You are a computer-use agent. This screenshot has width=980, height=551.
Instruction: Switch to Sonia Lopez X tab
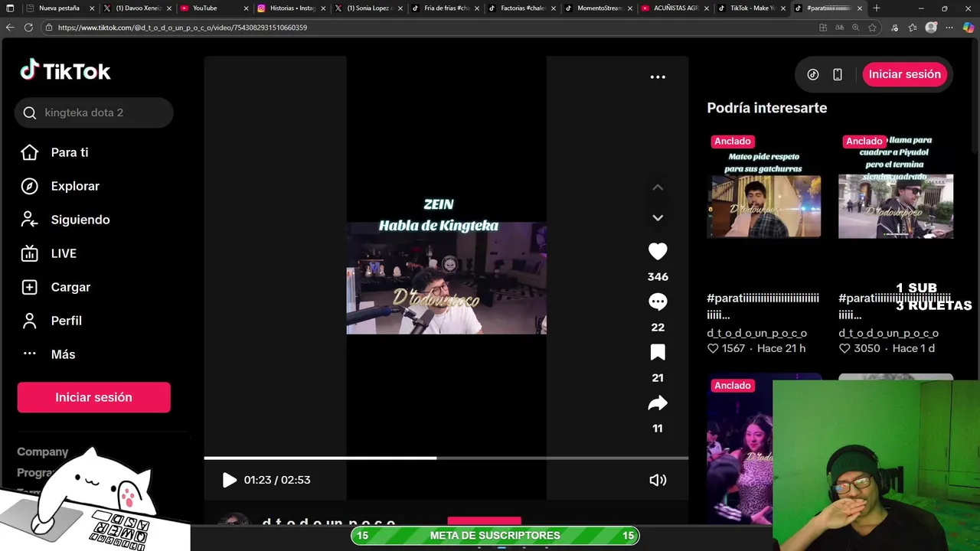(x=369, y=8)
